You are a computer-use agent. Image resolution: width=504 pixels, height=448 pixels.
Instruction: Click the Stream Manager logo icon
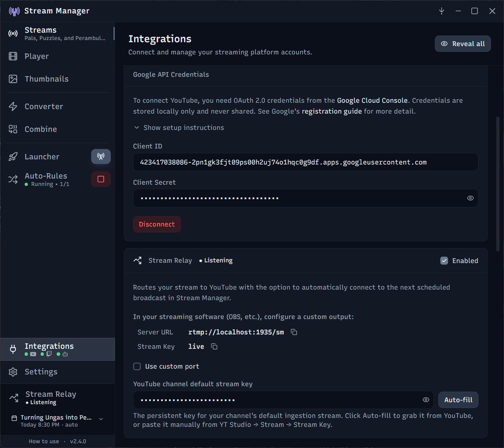click(x=14, y=11)
